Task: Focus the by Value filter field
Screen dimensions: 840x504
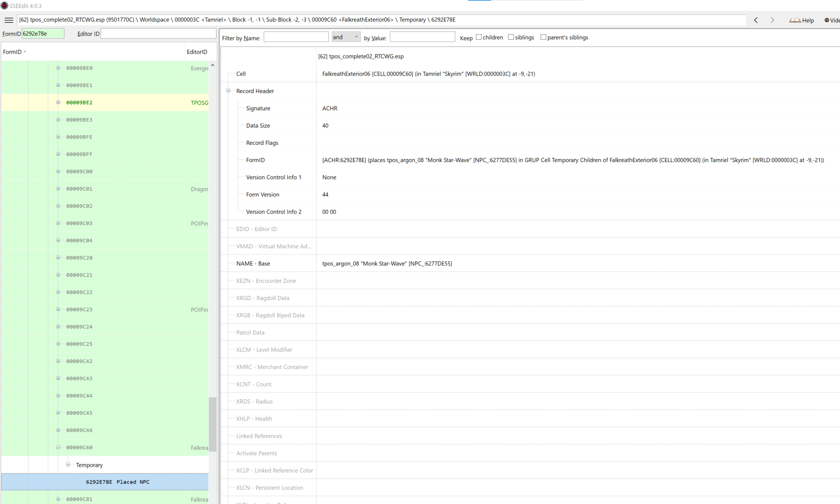Action: click(x=422, y=37)
